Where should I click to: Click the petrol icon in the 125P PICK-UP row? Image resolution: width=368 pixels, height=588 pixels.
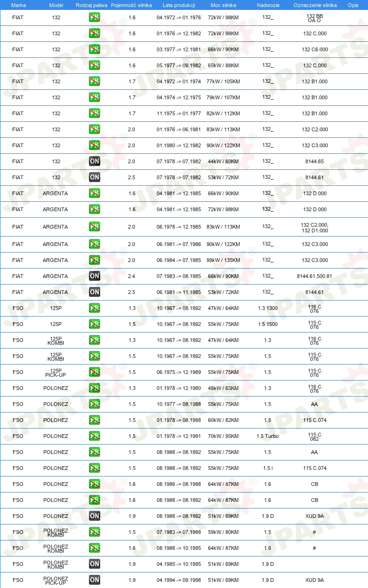click(x=95, y=372)
